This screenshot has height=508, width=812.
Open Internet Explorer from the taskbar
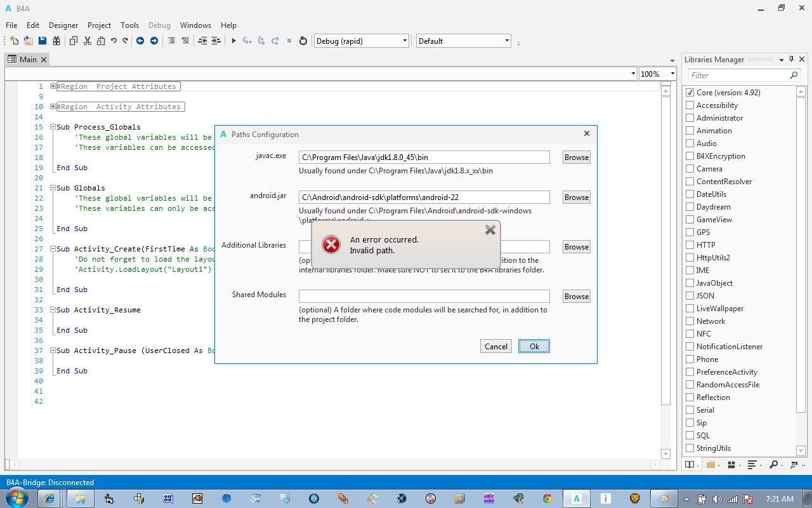pos(49,498)
